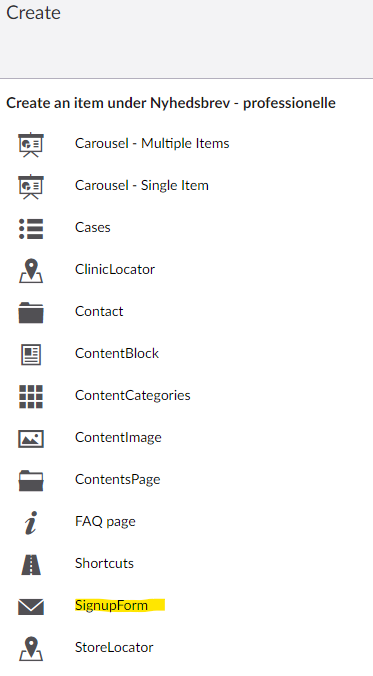Screen dimensions: 373x676
Task: Click the SignupForm envelope icon
Action: click(x=31, y=607)
